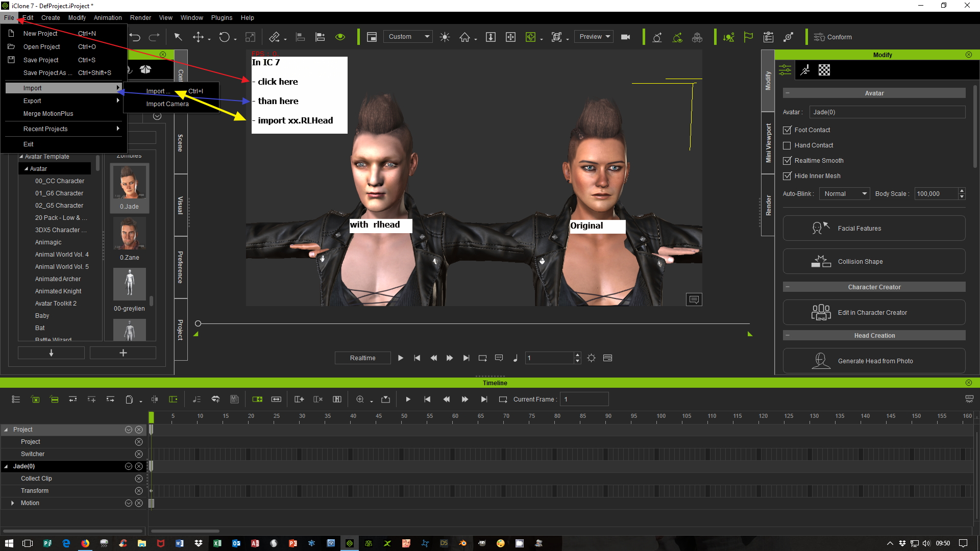Enable the Hand Contact checkbox
The height and width of the screenshot is (551, 980).
tap(787, 145)
